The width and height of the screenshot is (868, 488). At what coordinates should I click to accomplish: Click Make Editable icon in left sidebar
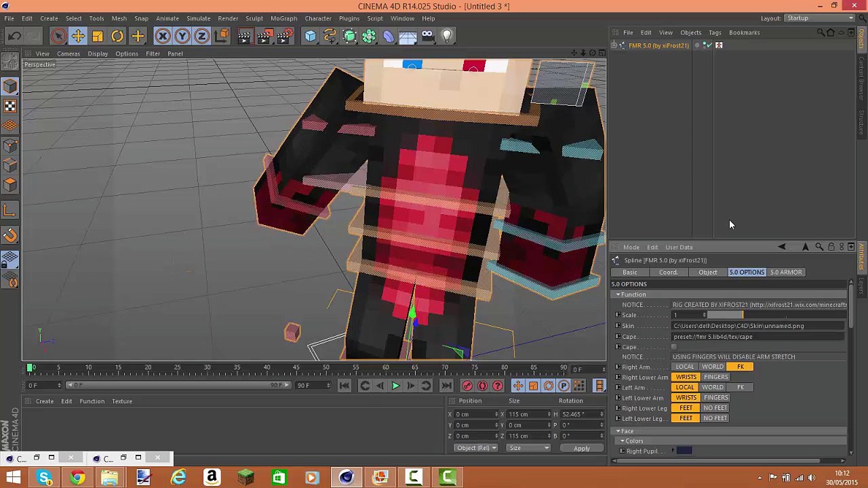10,63
